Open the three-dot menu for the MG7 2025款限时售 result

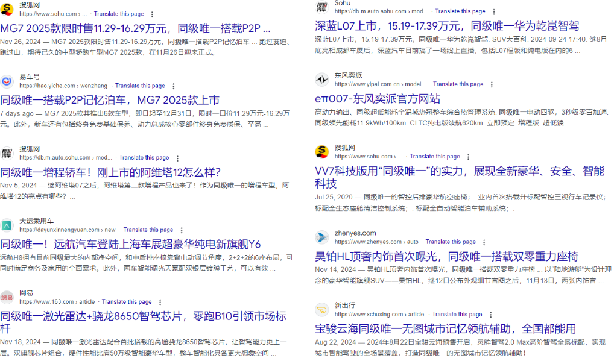pos(153,14)
